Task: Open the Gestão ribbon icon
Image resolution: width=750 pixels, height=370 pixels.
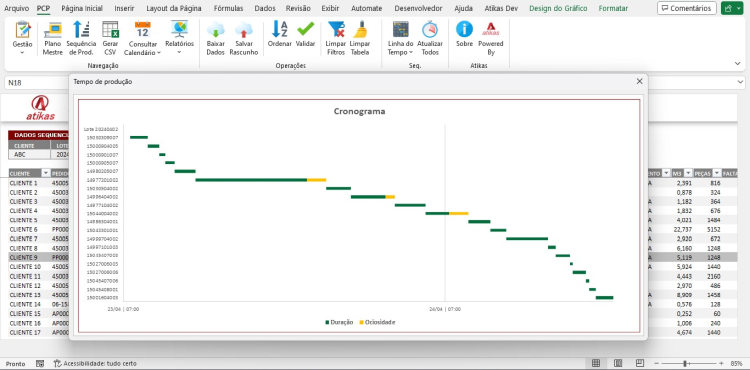Action: 22,30
